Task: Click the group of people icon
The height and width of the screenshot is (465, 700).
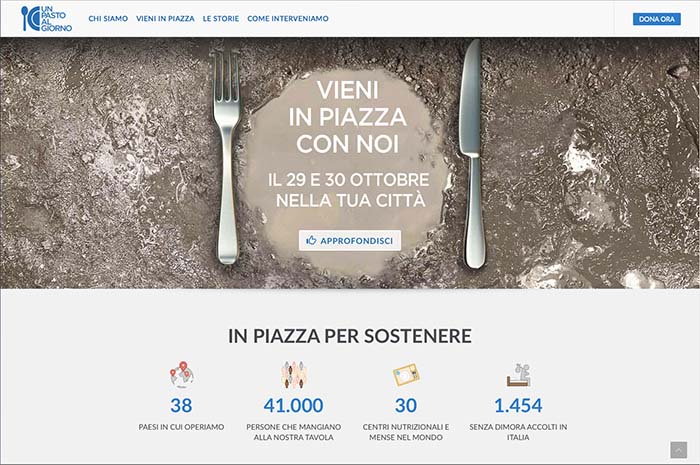Action: point(293,374)
